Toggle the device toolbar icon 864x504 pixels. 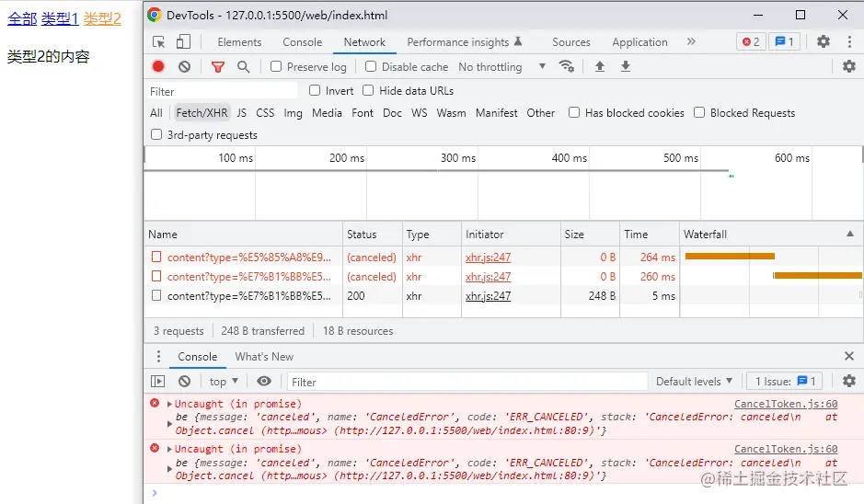coord(183,42)
